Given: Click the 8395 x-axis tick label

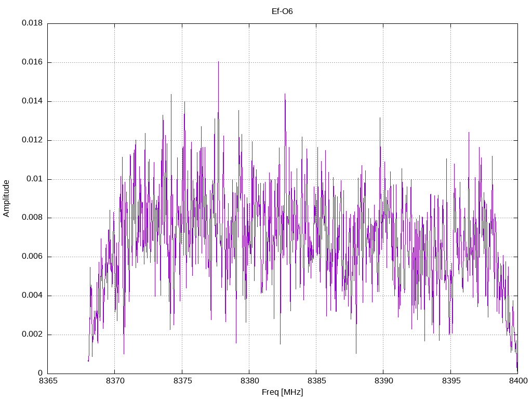Looking at the screenshot, I should click(451, 381).
